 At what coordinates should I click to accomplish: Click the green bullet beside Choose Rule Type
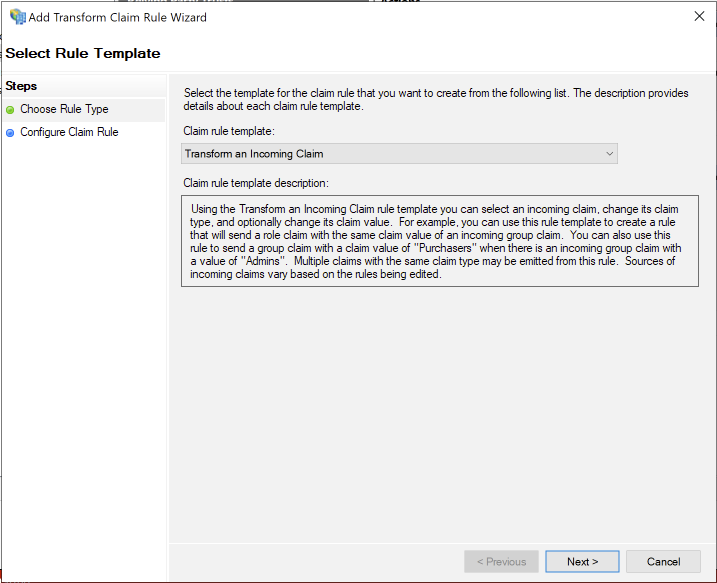pyautogui.click(x=10, y=110)
